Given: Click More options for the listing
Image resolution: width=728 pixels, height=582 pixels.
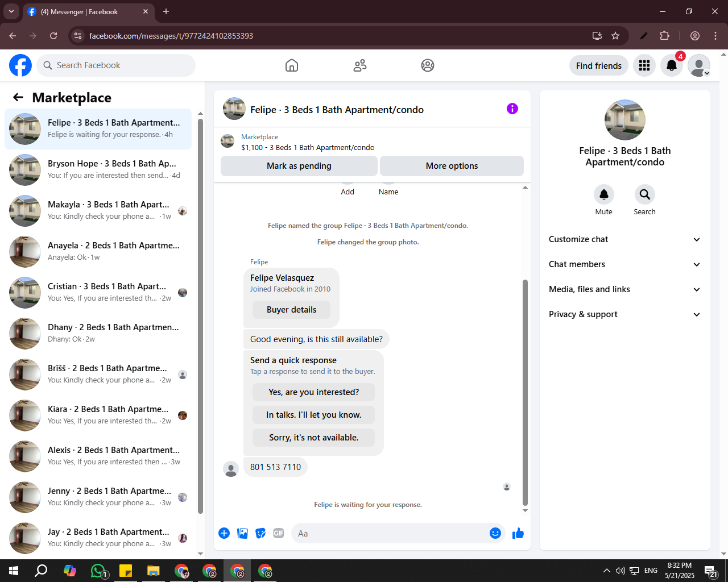Looking at the screenshot, I should pyautogui.click(x=452, y=166).
